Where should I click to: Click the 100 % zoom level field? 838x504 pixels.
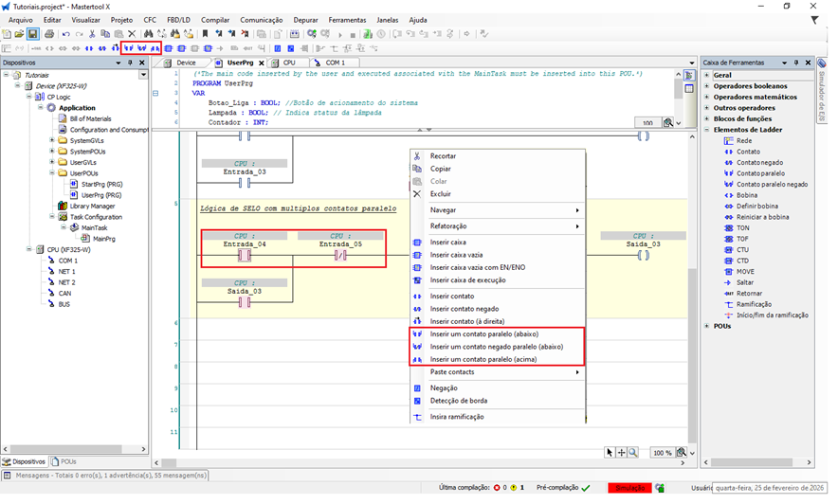[x=663, y=453]
